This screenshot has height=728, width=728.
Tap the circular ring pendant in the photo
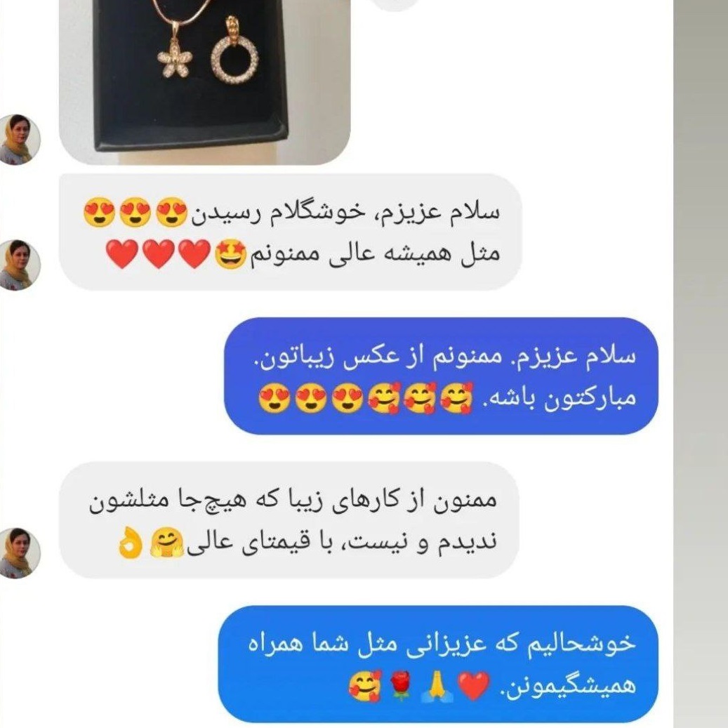point(234,60)
